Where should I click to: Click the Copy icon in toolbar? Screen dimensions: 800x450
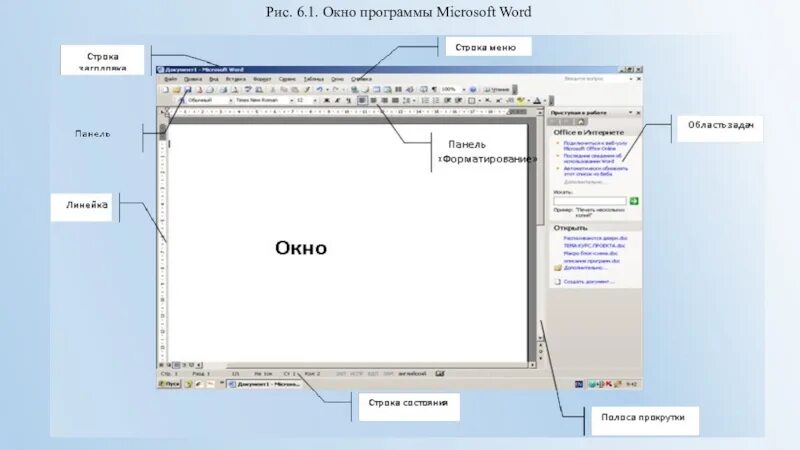point(284,90)
